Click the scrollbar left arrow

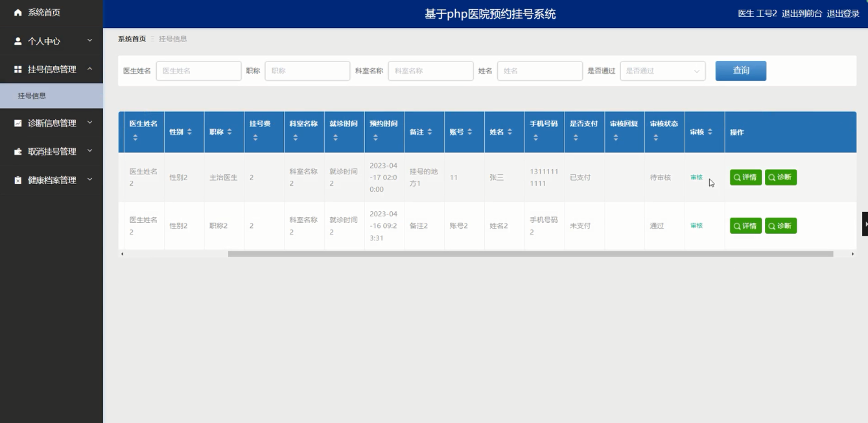point(122,254)
